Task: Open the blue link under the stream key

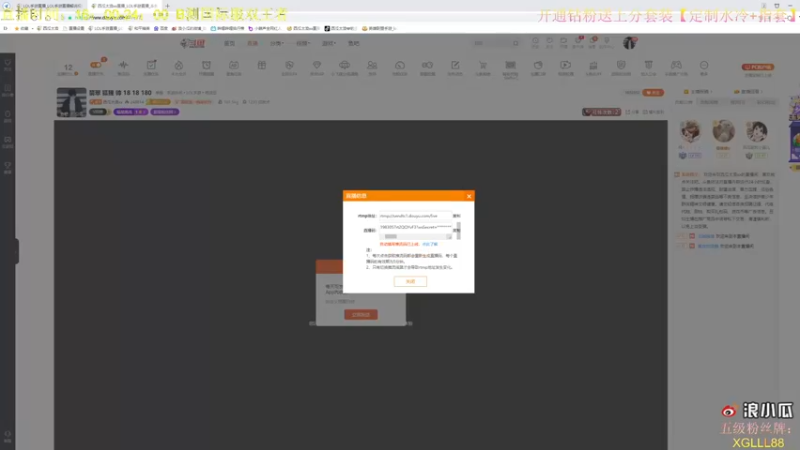Action: [x=430, y=244]
